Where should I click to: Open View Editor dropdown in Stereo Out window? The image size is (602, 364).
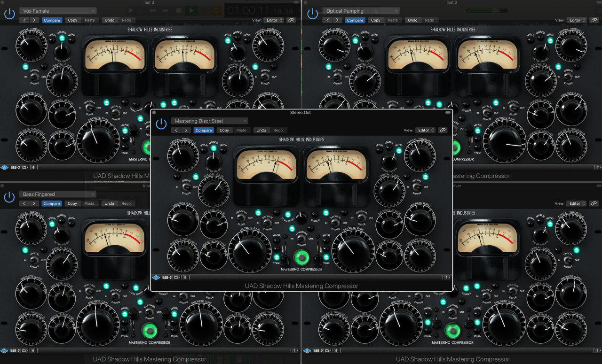click(x=425, y=130)
